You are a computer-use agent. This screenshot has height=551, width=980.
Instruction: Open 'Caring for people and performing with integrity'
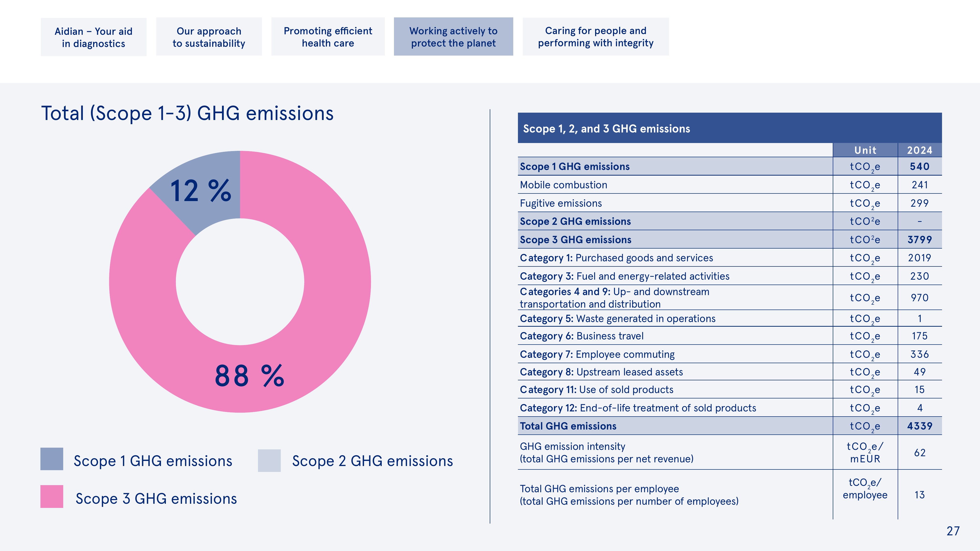(596, 36)
